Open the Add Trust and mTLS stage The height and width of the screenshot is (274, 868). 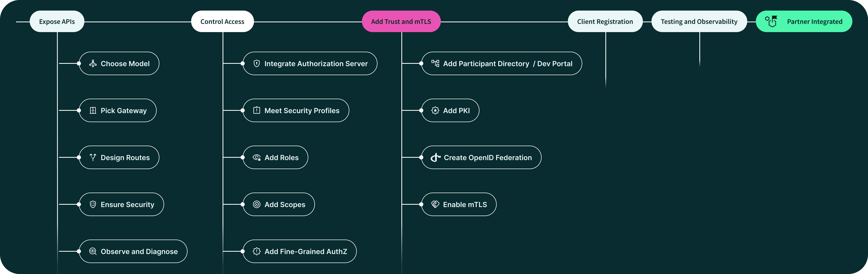(x=401, y=21)
